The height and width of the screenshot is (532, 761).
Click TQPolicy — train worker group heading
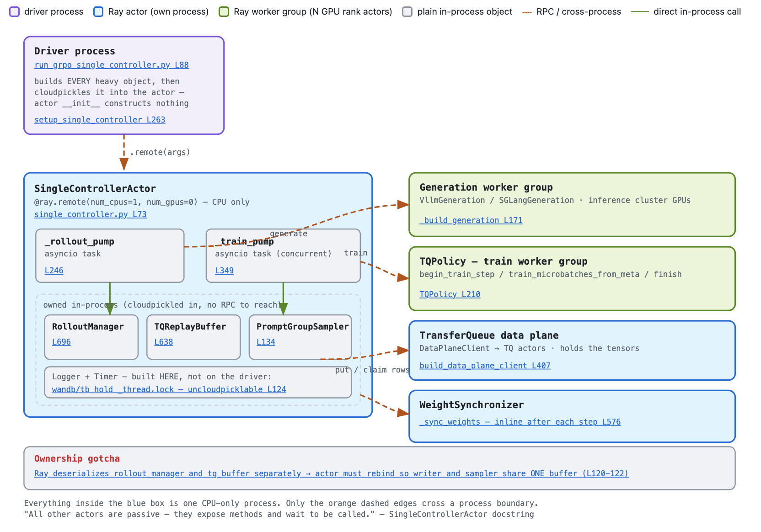coord(504,261)
